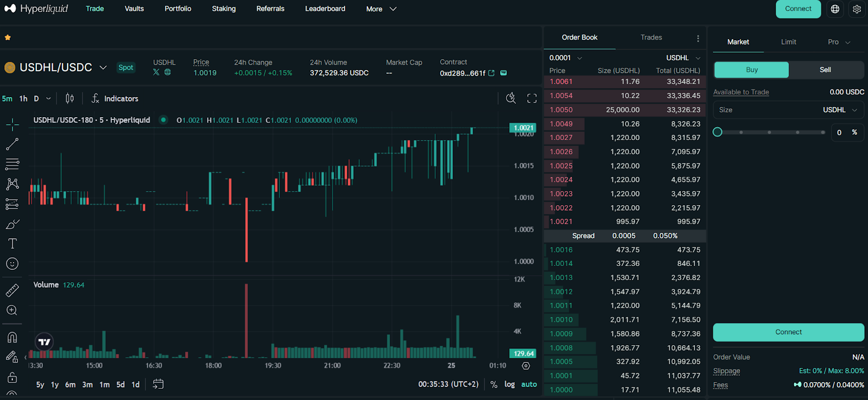Choose the text annotation tool

(x=12, y=244)
